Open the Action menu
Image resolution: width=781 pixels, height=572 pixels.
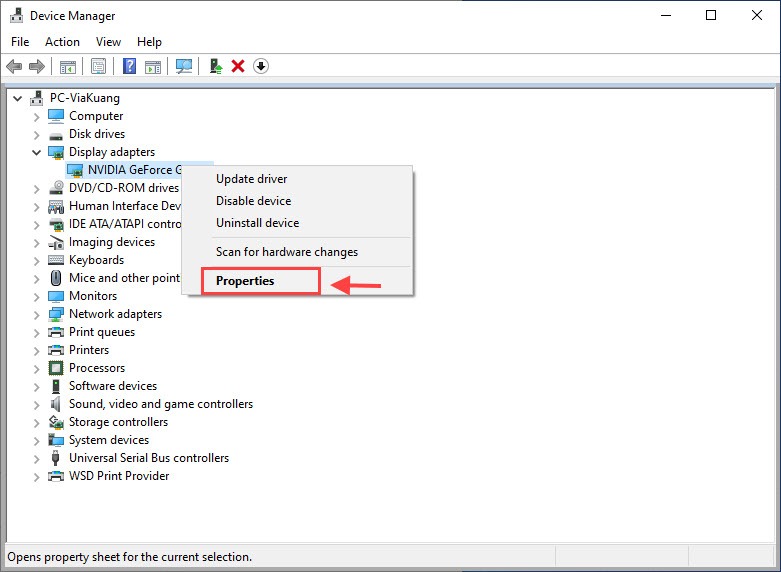coord(62,42)
